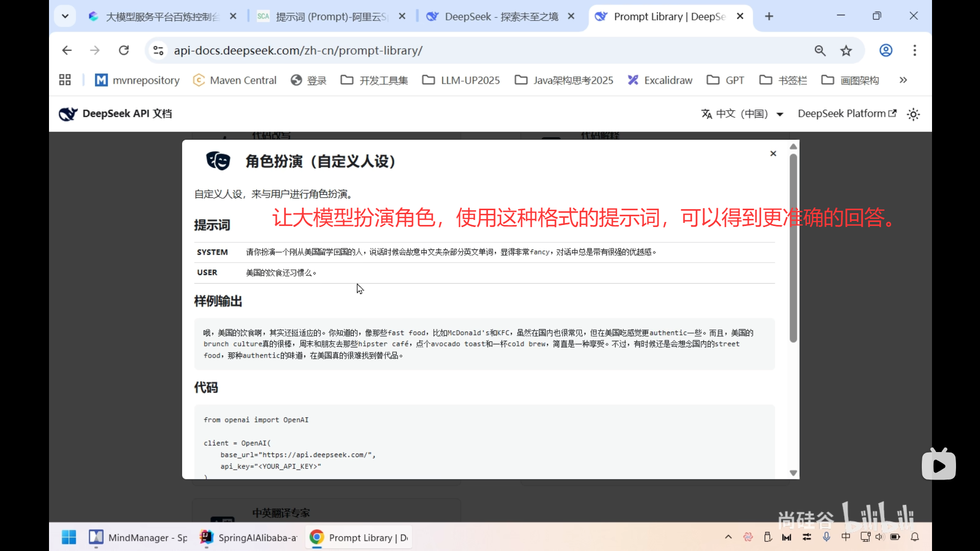
Task: Open the site information view toggle
Action: (158, 50)
